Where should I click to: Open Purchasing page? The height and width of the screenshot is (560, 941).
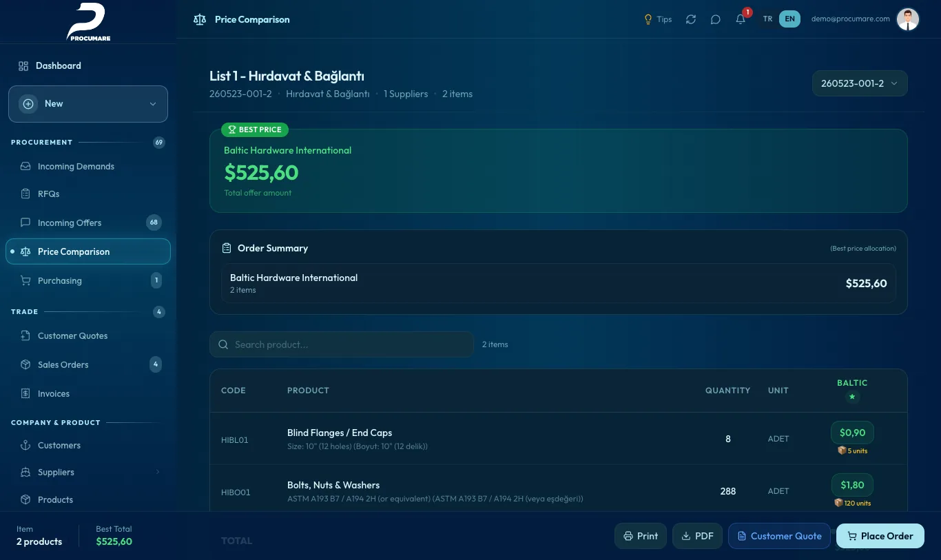(x=88, y=281)
